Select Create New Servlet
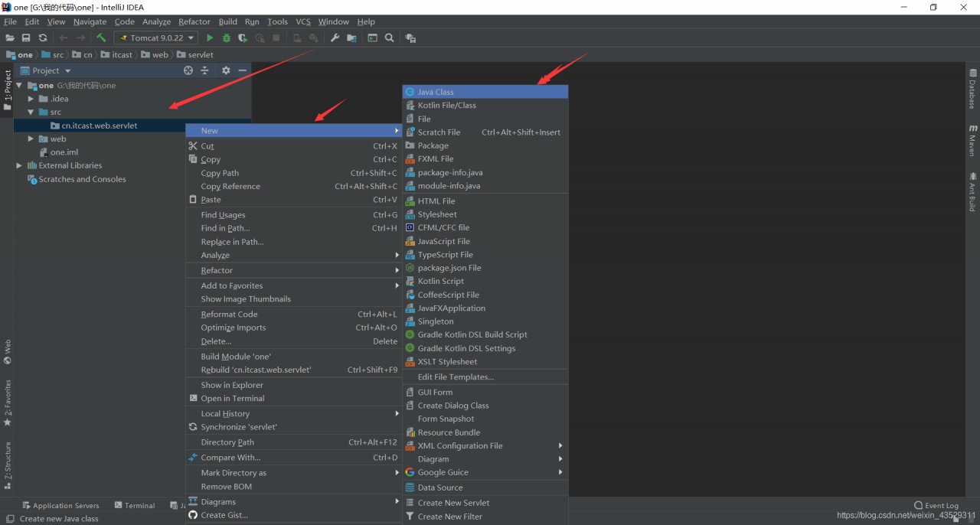 (485, 503)
